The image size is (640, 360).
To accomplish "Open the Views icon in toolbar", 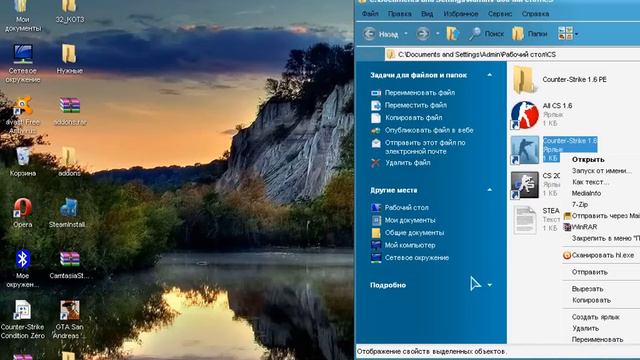I will pyautogui.click(x=565, y=34).
